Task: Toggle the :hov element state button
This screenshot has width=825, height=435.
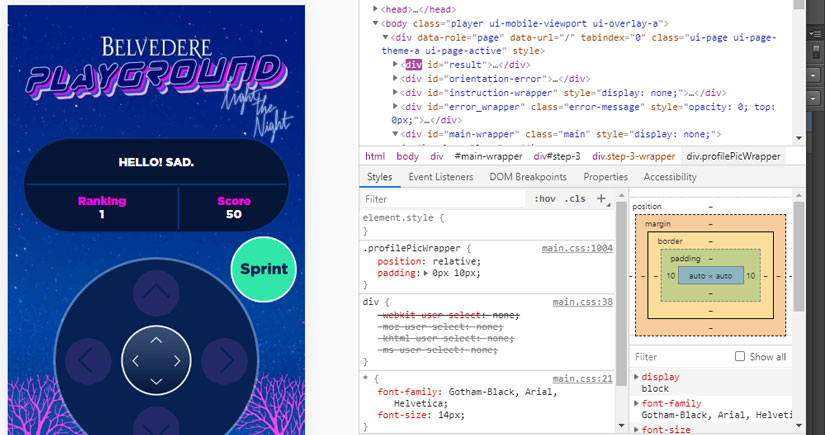Action: 545,199
